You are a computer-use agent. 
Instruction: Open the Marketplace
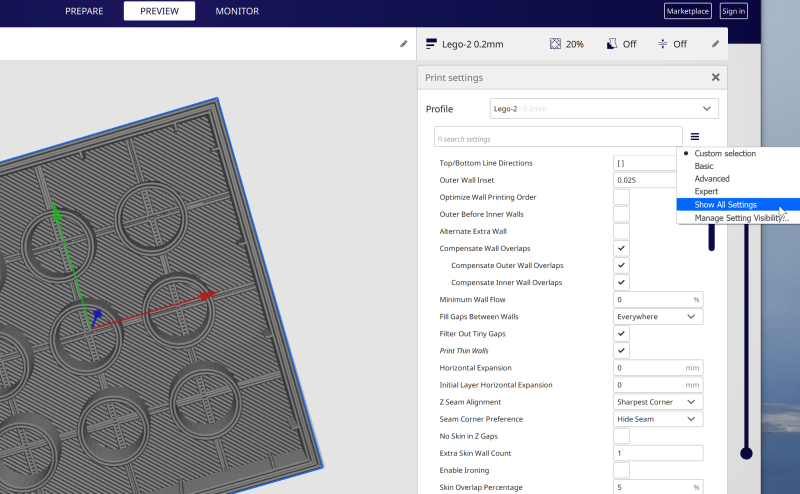688,11
